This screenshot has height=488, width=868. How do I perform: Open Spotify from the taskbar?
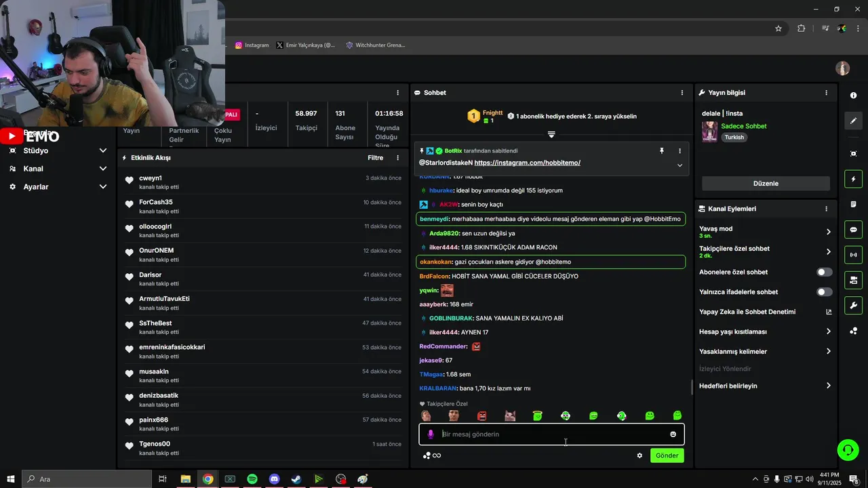[x=252, y=479]
